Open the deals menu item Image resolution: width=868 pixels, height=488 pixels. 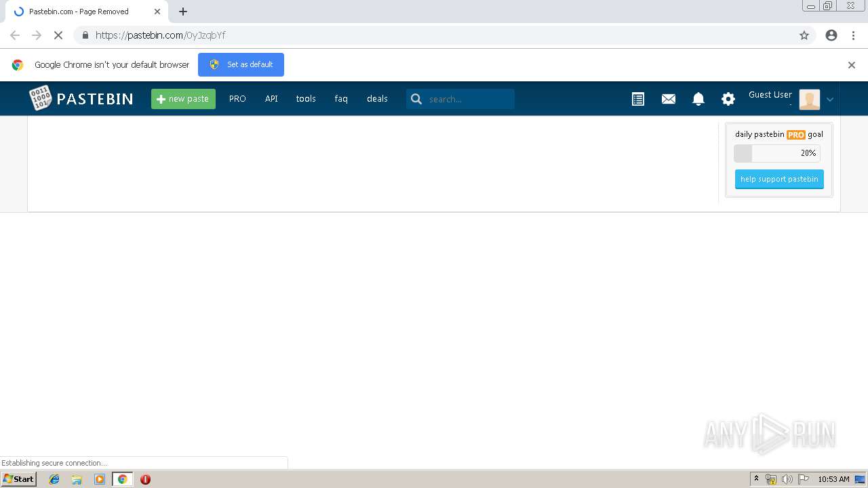tap(377, 99)
